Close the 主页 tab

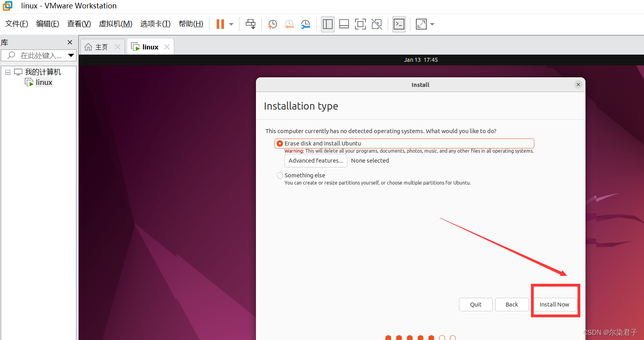(118, 47)
